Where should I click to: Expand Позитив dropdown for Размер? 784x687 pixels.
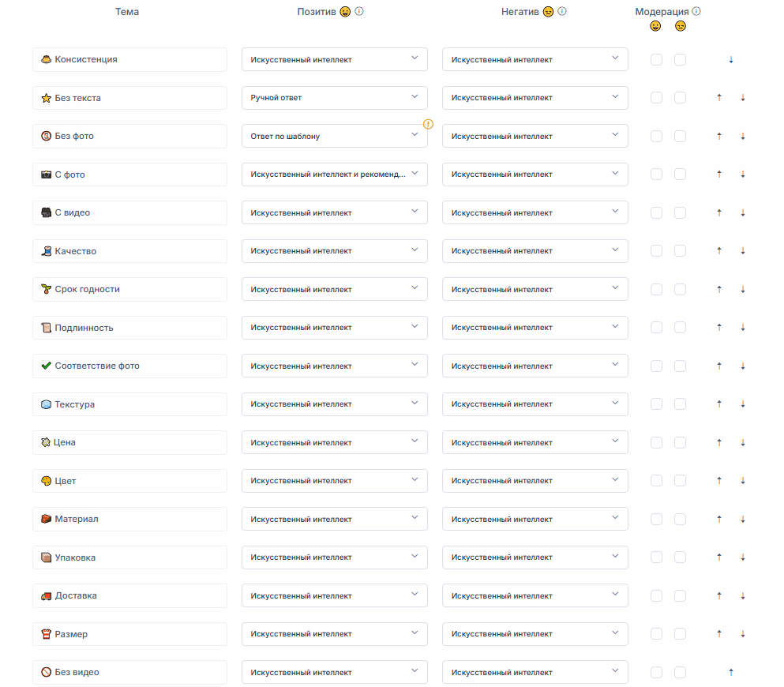(335, 634)
